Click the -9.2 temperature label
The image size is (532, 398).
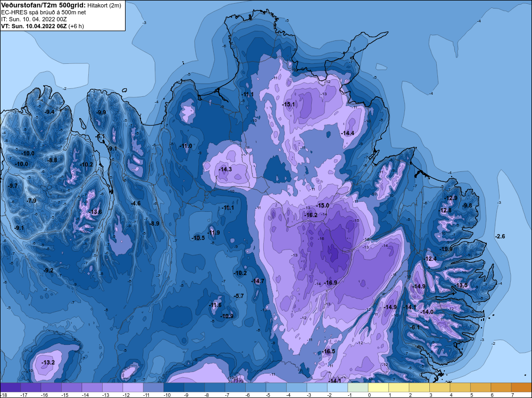coord(48,270)
